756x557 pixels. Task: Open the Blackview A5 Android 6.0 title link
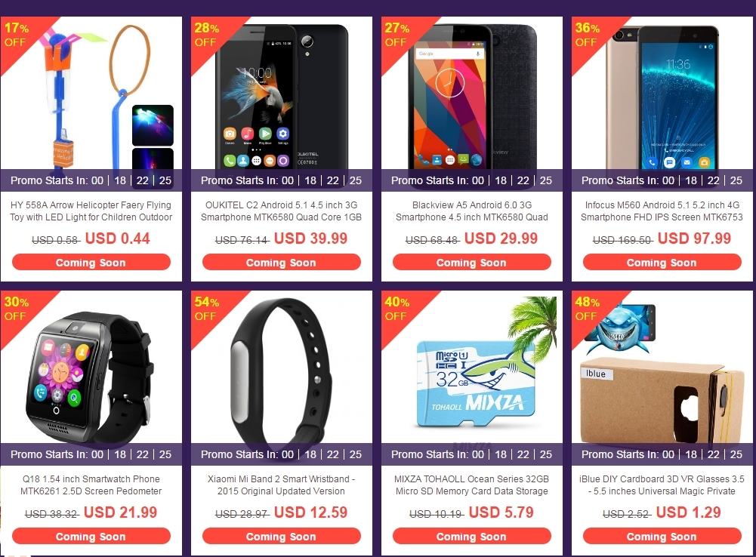(x=472, y=211)
